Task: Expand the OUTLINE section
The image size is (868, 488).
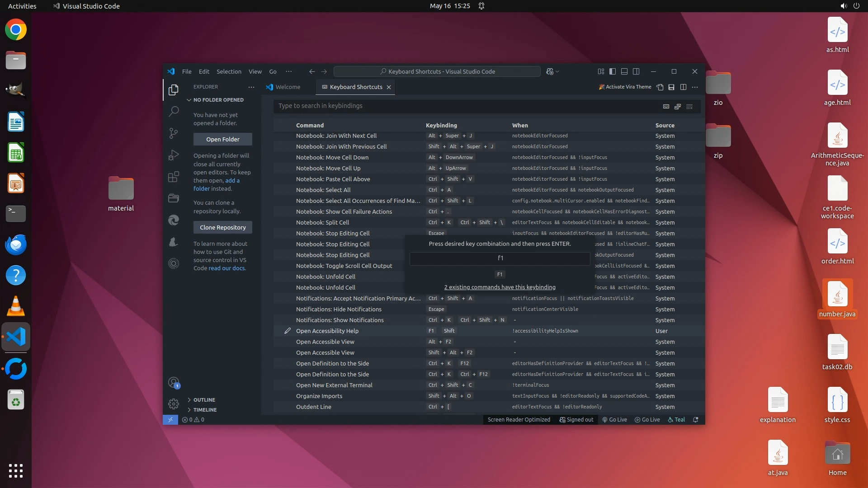Action: (204, 400)
